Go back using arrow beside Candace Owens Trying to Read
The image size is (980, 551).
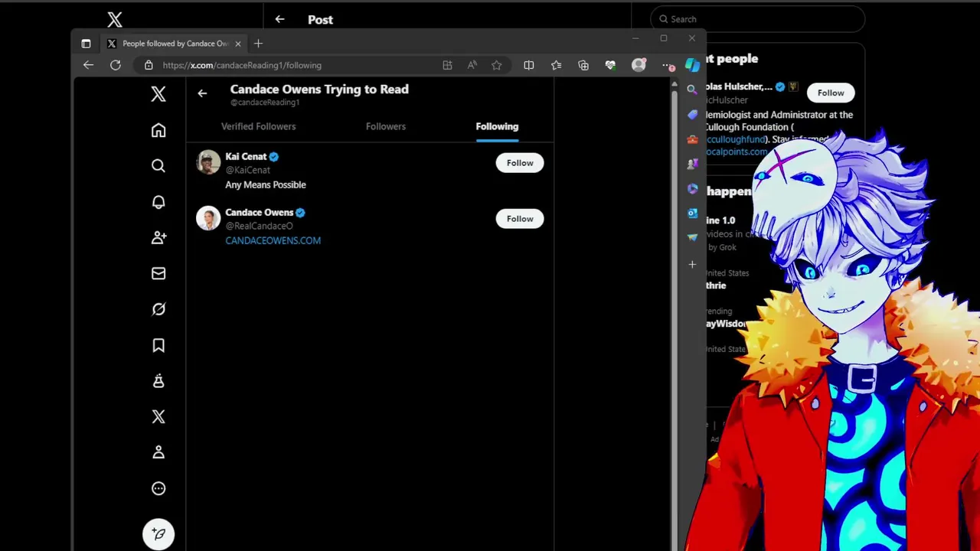click(x=202, y=93)
